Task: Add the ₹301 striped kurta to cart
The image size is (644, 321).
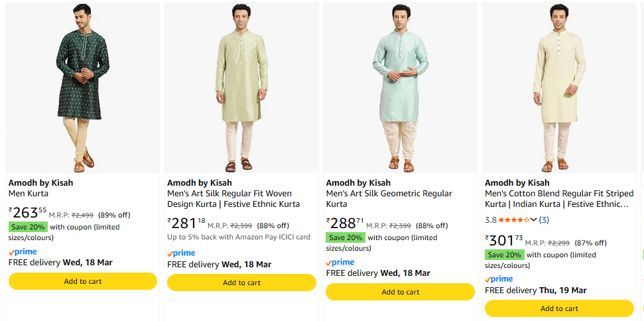Action: 559,308
